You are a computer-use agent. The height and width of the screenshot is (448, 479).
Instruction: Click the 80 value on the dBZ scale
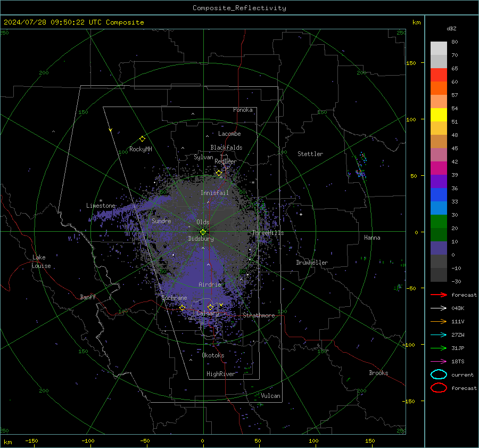[x=455, y=42]
